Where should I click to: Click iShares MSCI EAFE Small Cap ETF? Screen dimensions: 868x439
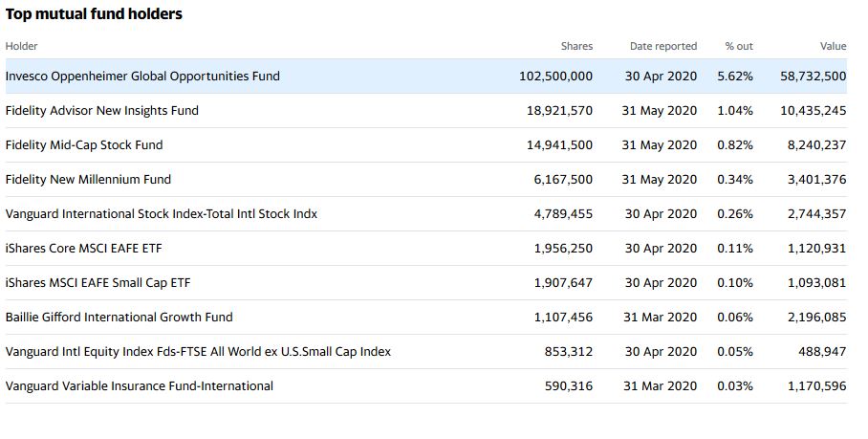98,283
